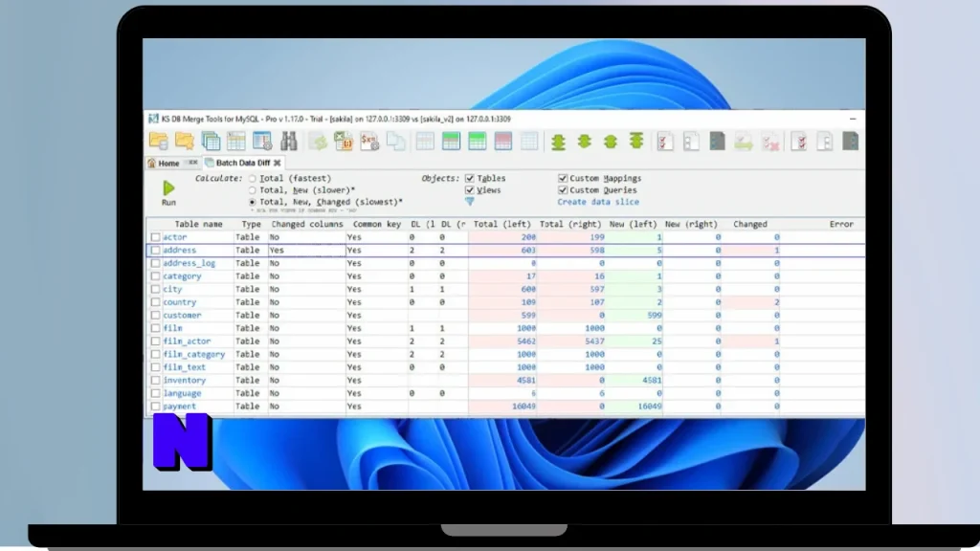Click New (left) value 4581 for inventory
The width and height of the screenshot is (980, 551).
pos(652,381)
